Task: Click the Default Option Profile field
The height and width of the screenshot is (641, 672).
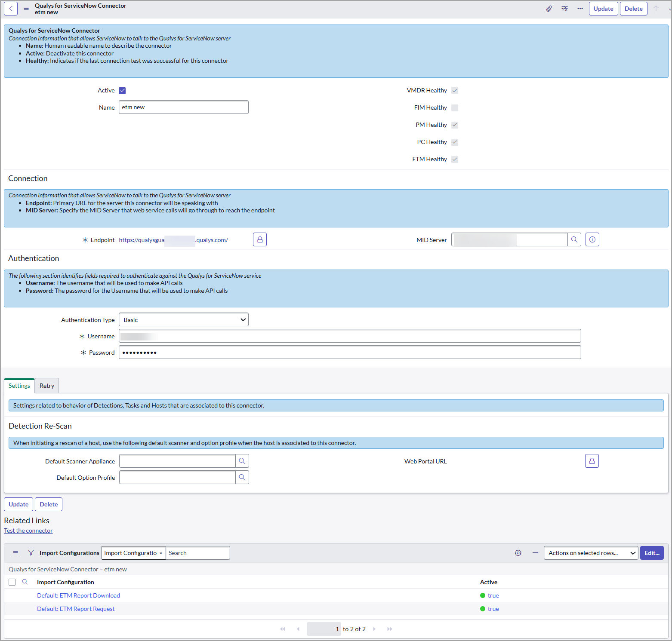Action: click(x=177, y=477)
